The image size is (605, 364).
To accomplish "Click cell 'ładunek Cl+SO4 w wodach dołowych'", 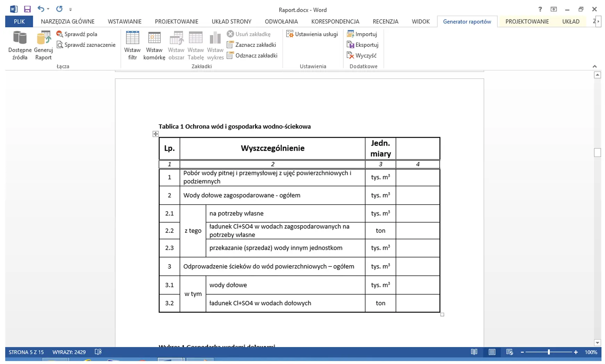I will [x=285, y=303].
